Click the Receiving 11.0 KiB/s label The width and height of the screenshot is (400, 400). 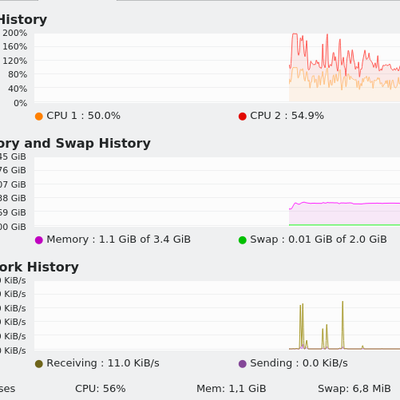coord(103,363)
